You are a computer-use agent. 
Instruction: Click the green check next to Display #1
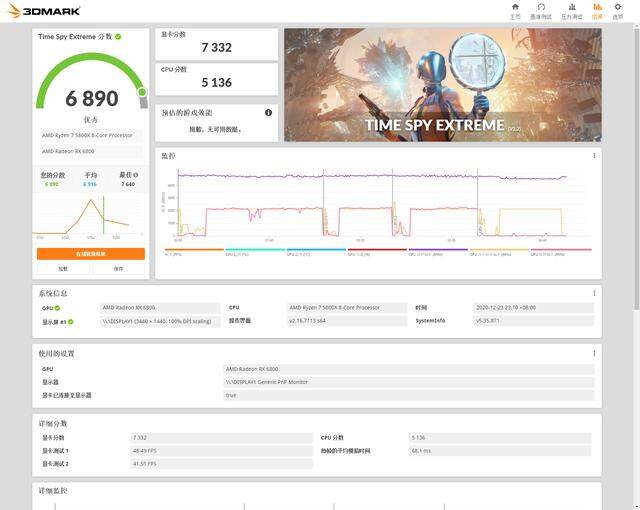point(71,322)
